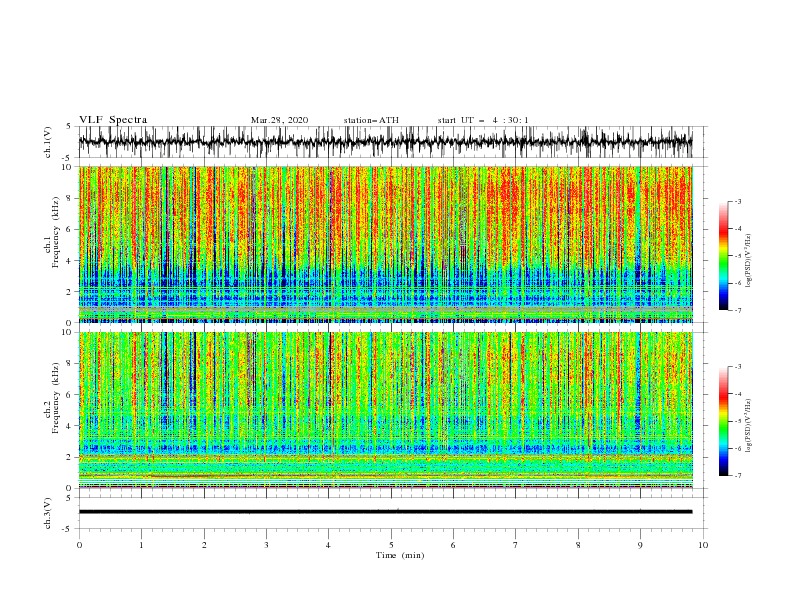Click the ch.2 spectrogram color scale bar

pyautogui.click(x=723, y=421)
